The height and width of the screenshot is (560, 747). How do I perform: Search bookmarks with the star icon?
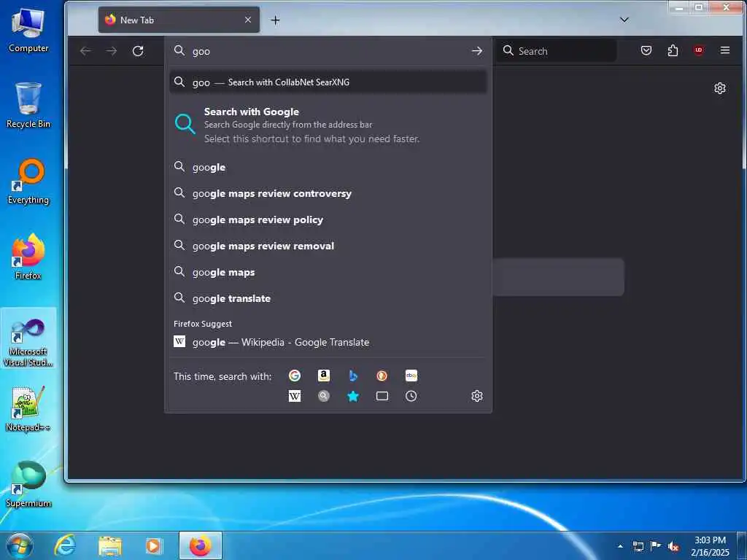(353, 396)
